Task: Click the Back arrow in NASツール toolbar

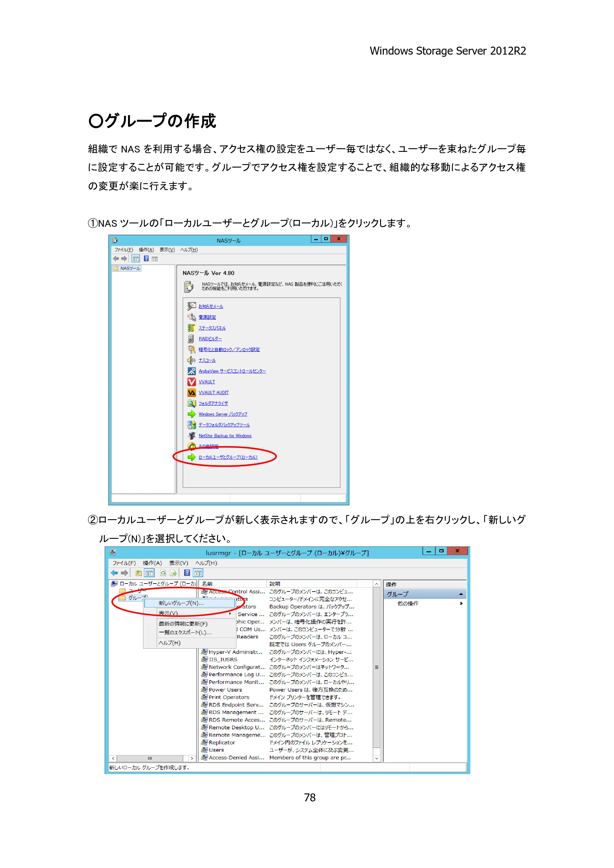Action: coord(116,259)
